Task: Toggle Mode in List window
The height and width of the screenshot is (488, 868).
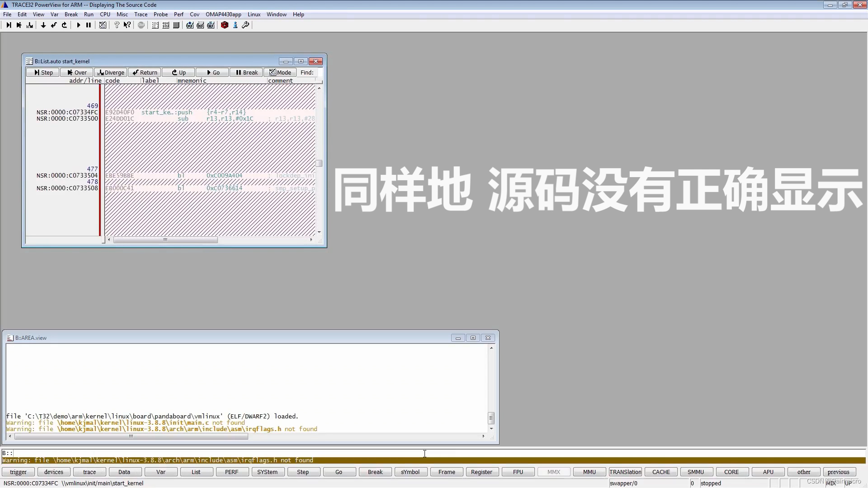Action: coord(280,72)
